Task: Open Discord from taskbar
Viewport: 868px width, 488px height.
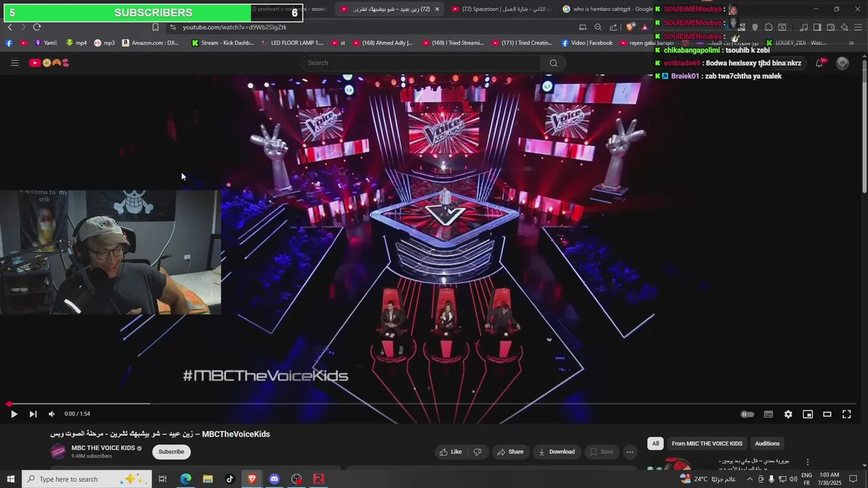Action: pos(274,479)
